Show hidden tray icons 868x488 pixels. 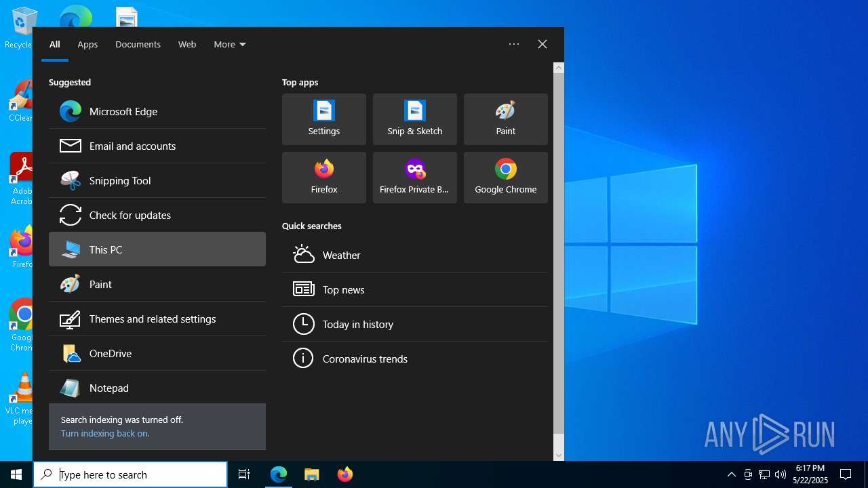coord(731,474)
